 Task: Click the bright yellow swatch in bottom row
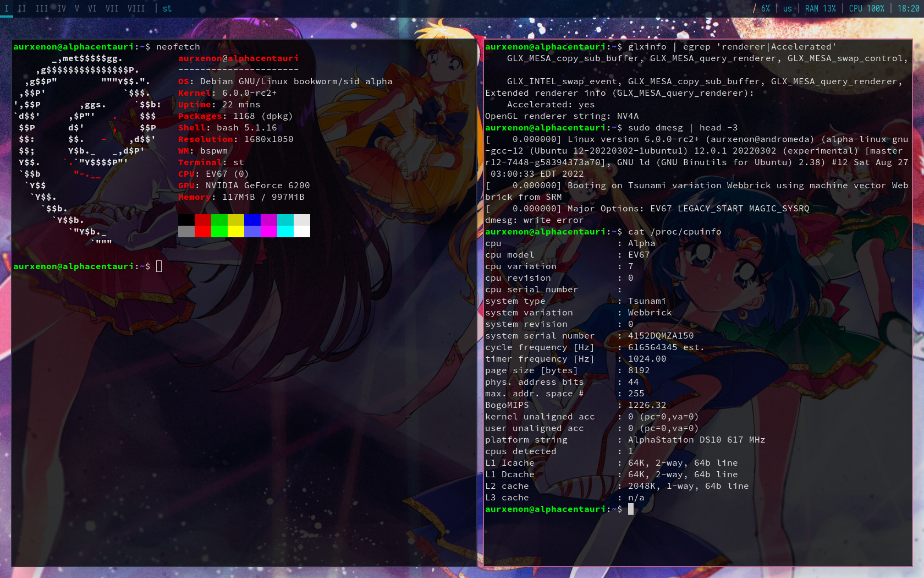[x=236, y=231]
